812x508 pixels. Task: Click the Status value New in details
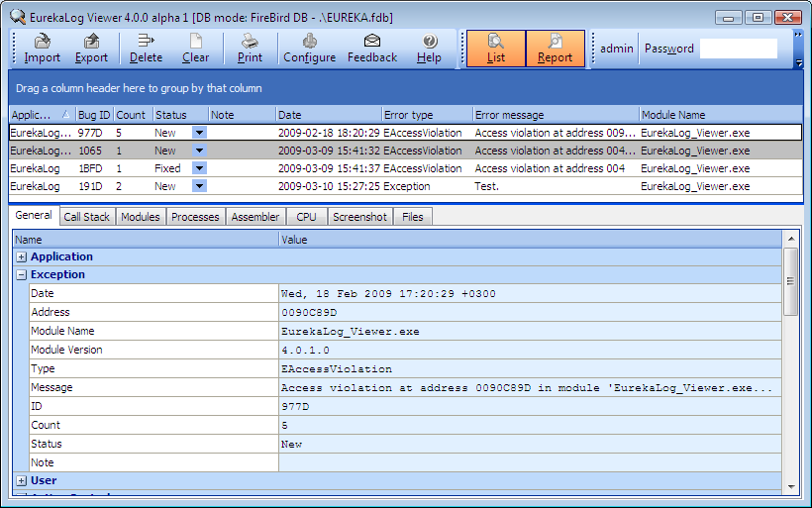click(x=291, y=445)
